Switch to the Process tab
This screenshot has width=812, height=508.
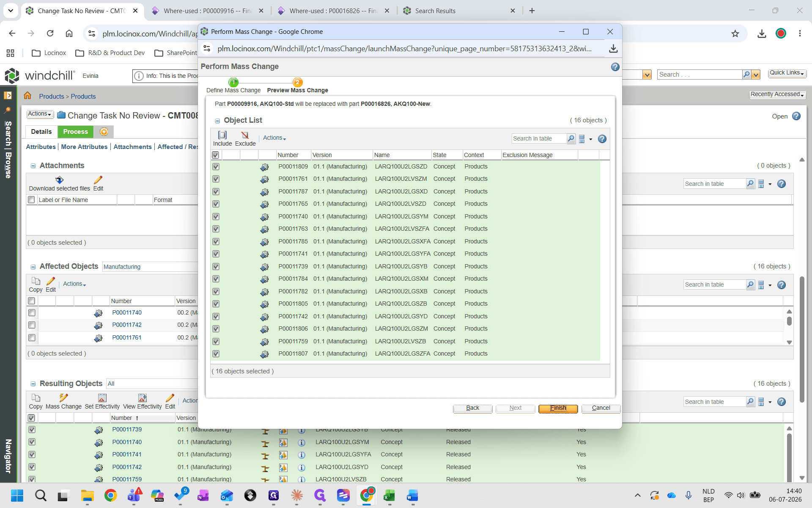click(76, 132)
